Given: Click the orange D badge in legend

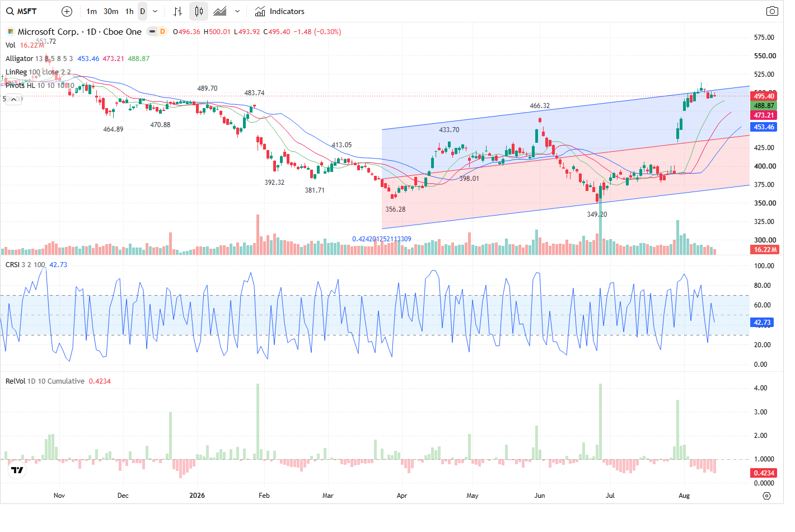Looking at the screenshot, I should coord(163,32).
